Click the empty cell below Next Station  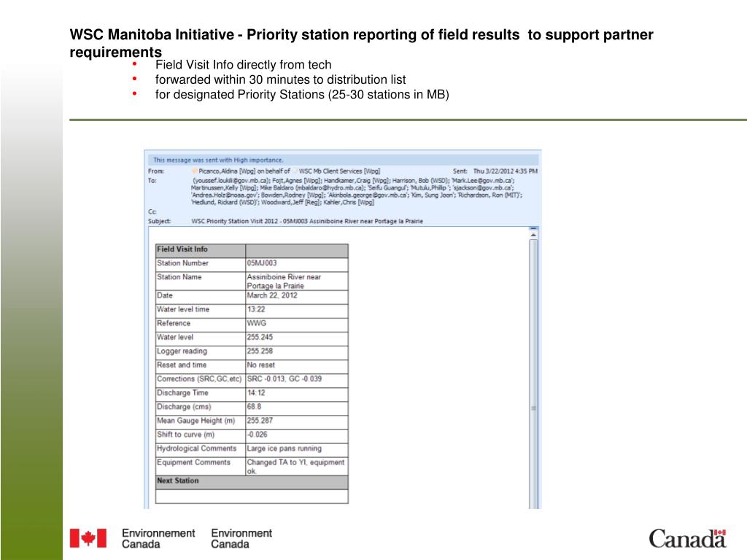click(x=252, y=496)
